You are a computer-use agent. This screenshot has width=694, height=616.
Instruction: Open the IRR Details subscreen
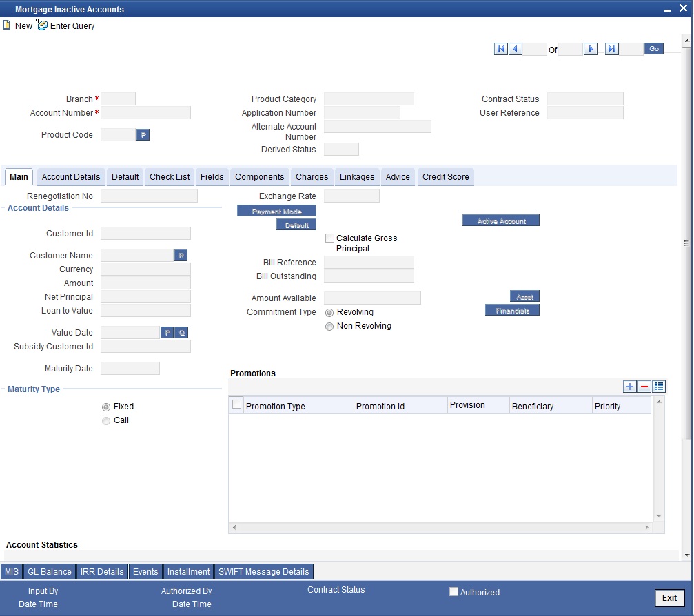pyautogui.click(x=102, y=572)
